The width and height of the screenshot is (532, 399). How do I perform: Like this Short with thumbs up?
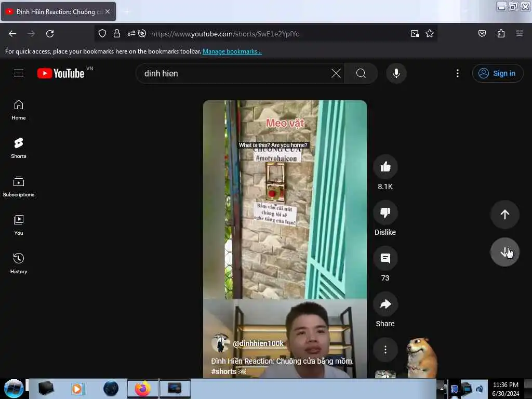pos(385,167)
